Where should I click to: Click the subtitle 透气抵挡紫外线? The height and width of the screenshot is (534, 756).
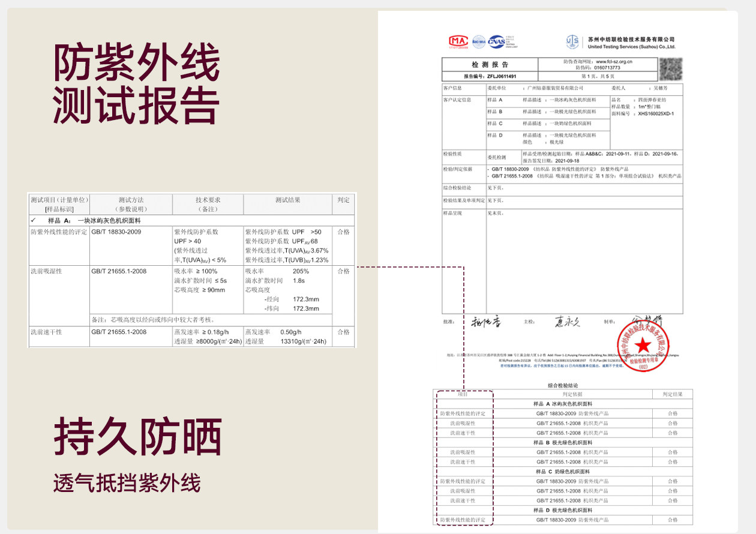click(x=127, y=484)
